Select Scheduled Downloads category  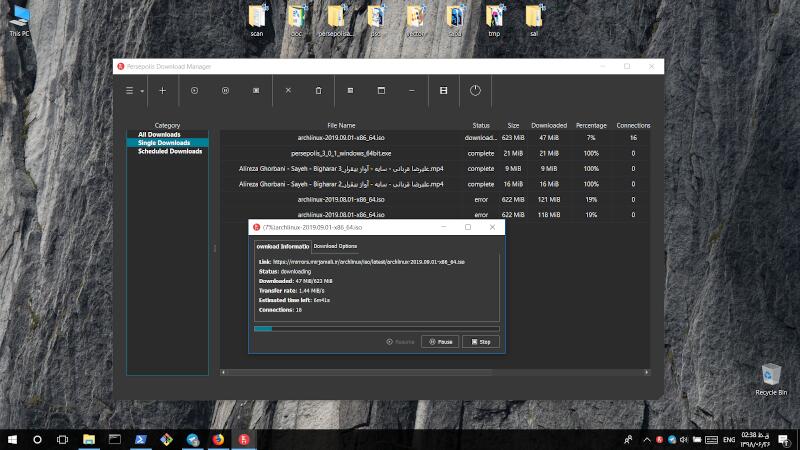(x=170, y=151)
